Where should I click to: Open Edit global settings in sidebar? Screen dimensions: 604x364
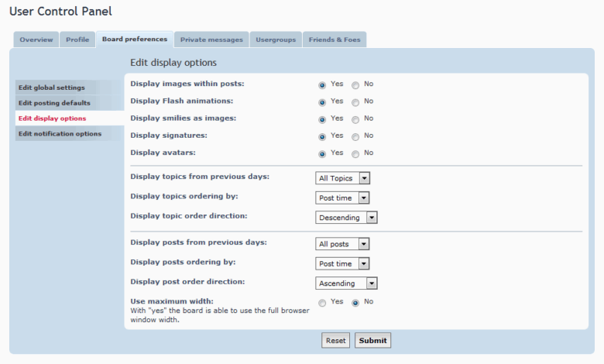(52, 88)
